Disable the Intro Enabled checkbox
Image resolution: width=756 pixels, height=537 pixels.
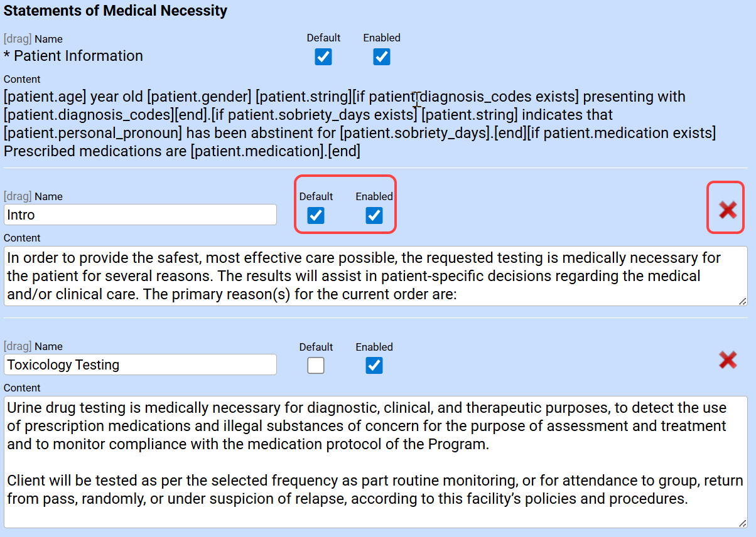pos(374,216)
